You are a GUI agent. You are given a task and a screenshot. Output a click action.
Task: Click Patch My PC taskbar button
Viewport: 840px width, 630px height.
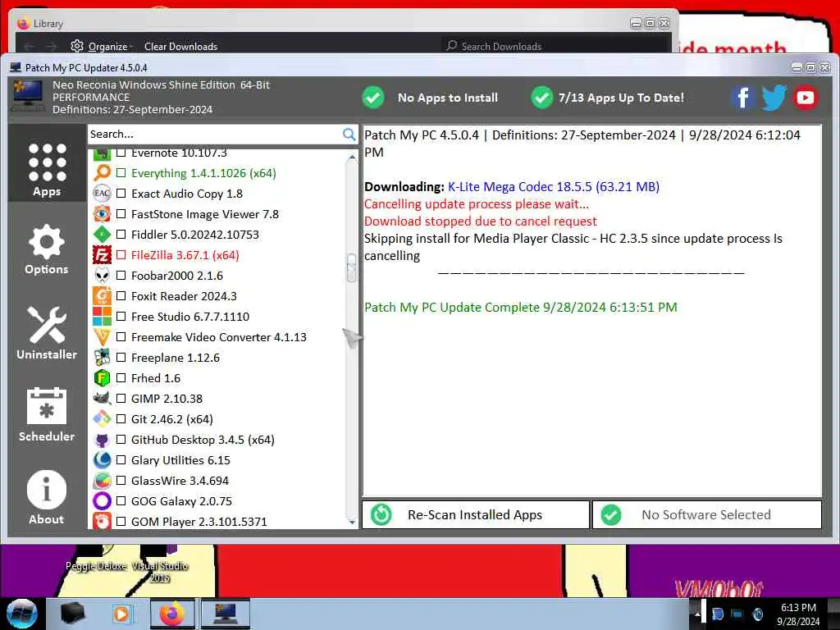pyautogui.click(x=226, y=614)
